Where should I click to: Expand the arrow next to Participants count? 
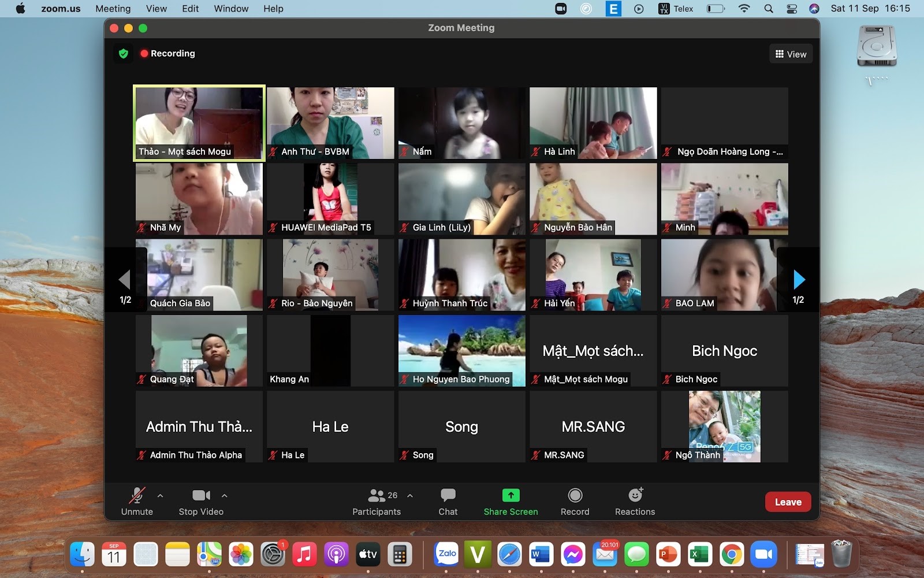[x=410, y=496]
